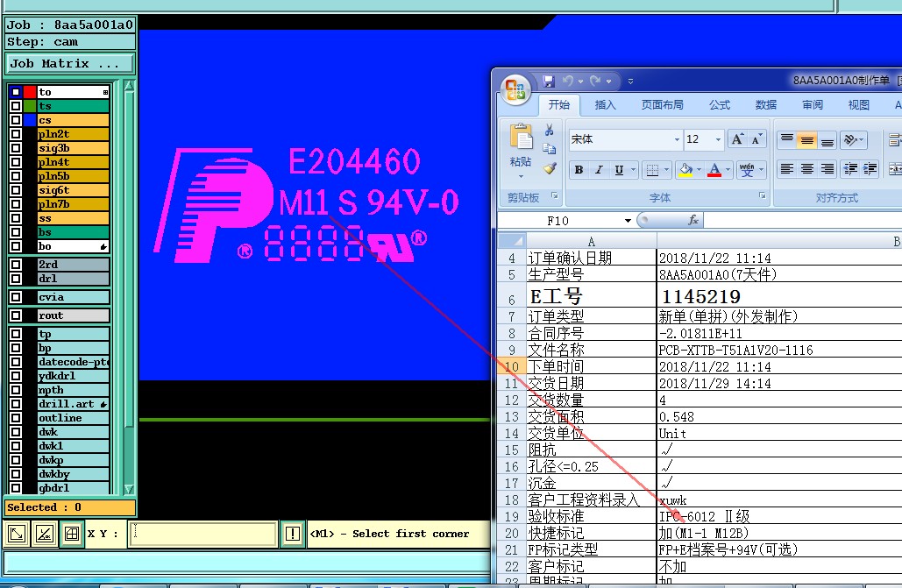Click the insert function fx button
This screenshot has height=588, width=902.
pyautogui.click(x=693, y=220)
